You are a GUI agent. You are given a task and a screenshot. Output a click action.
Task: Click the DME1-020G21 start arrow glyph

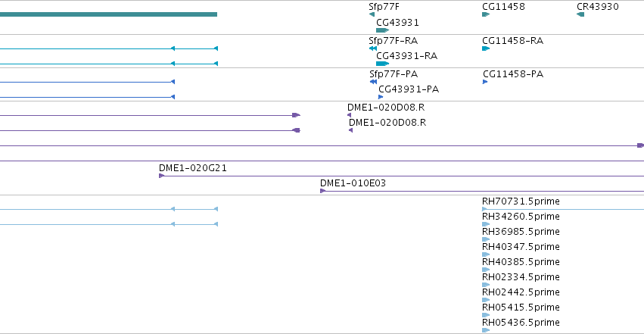[x=161, y=176]
